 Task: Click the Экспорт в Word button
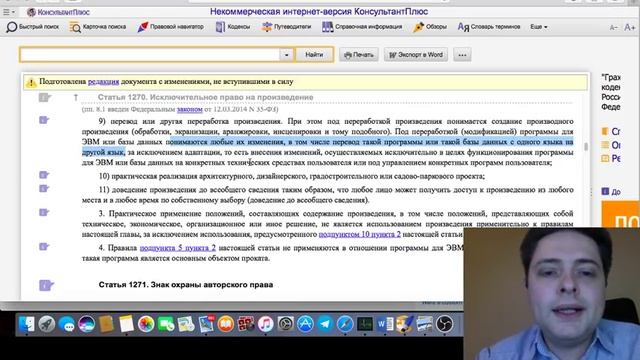416,55
